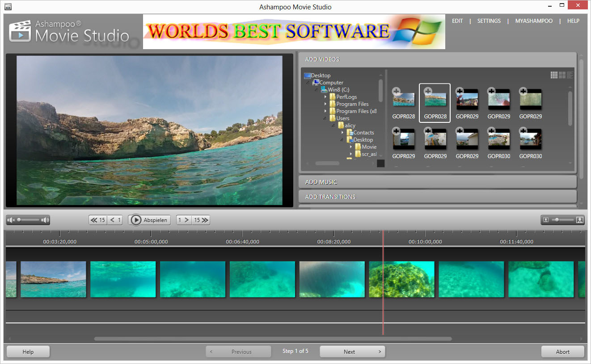Click the grid thumbnail view icon
591x364 pixels.
click(553, 75)
